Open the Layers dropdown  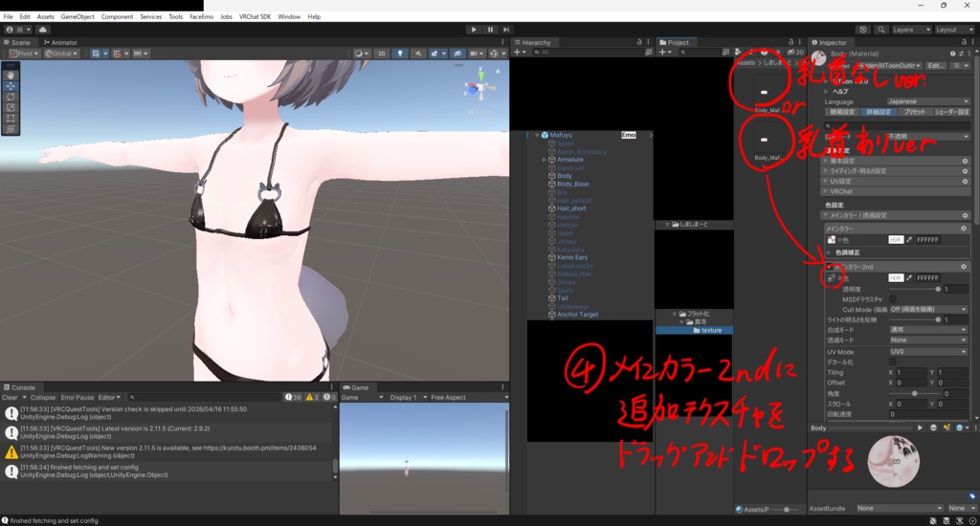[911, 30]
